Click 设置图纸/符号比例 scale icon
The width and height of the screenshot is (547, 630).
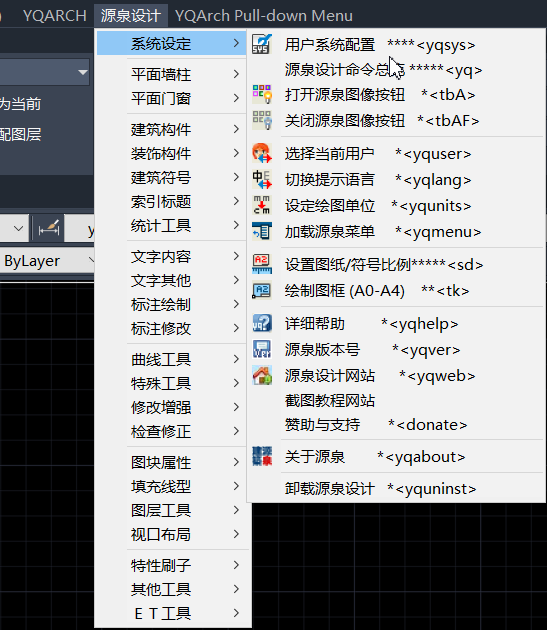pyautogui.click(x=262, y=264)
